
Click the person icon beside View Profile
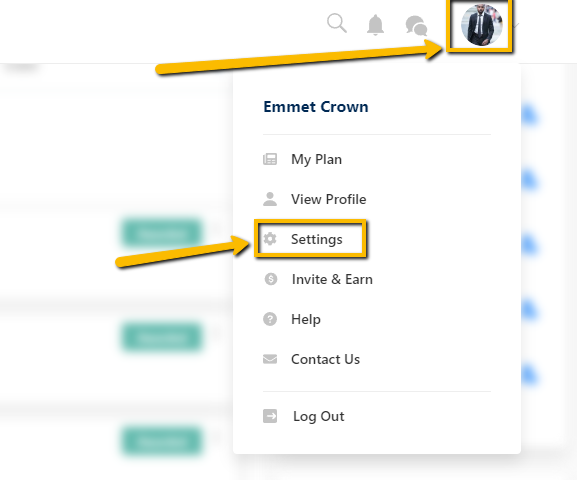270,199
